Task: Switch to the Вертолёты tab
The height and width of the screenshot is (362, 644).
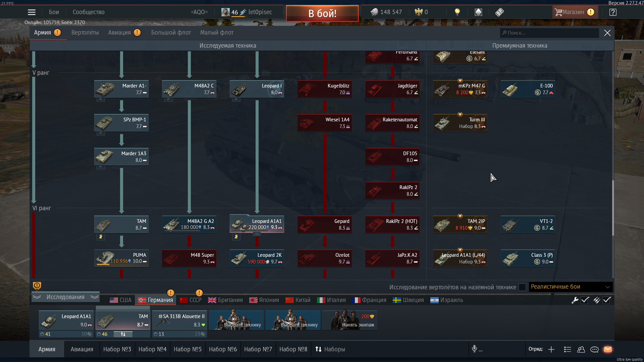Action: click(85, 33)
